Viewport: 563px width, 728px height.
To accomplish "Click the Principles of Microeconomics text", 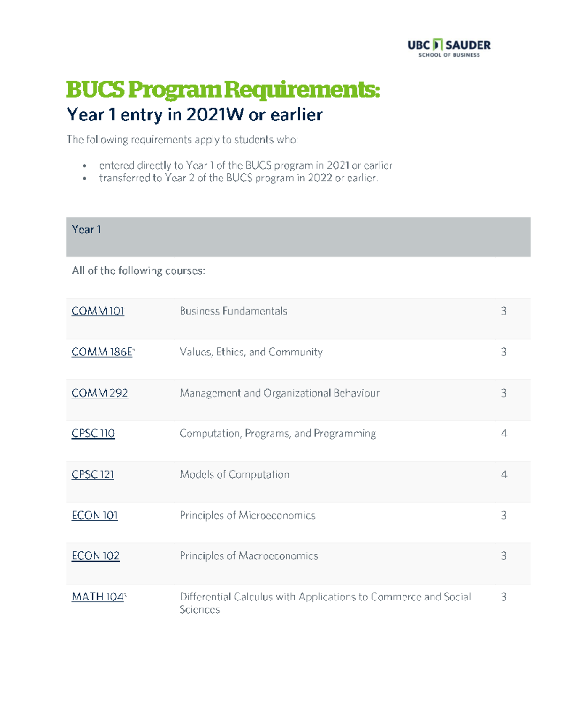I will (247, 515).
